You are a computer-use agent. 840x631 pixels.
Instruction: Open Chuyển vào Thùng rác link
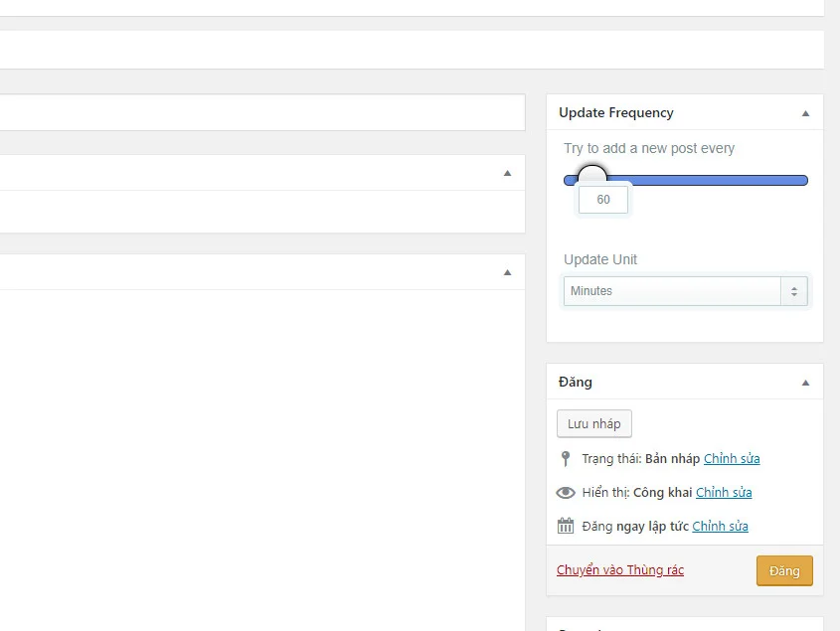(x=620, y=570)
